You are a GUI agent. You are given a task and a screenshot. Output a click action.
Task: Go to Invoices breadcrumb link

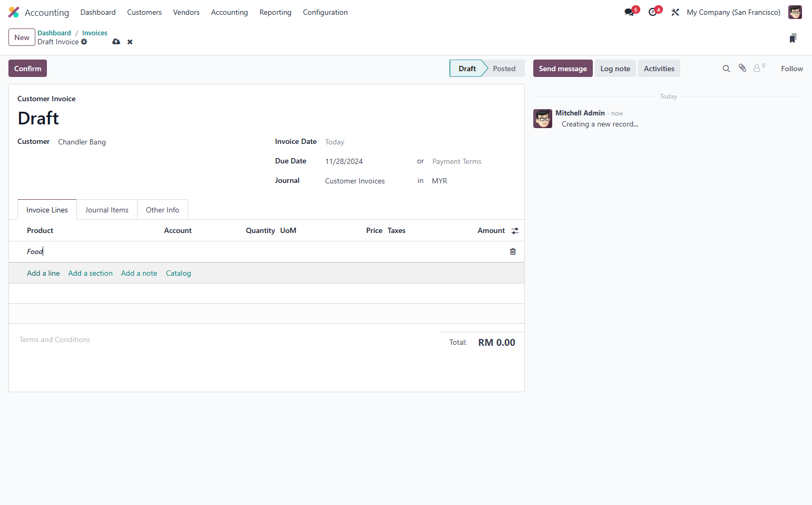[95, 33]
